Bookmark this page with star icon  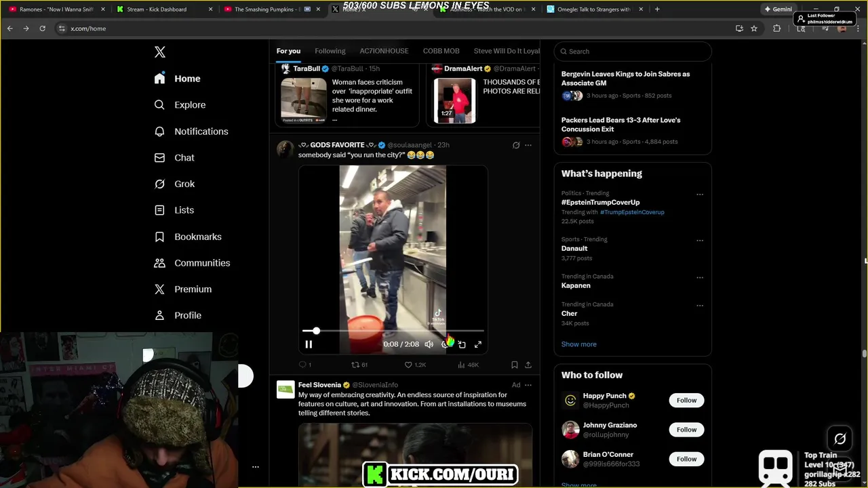pos(754,28)
